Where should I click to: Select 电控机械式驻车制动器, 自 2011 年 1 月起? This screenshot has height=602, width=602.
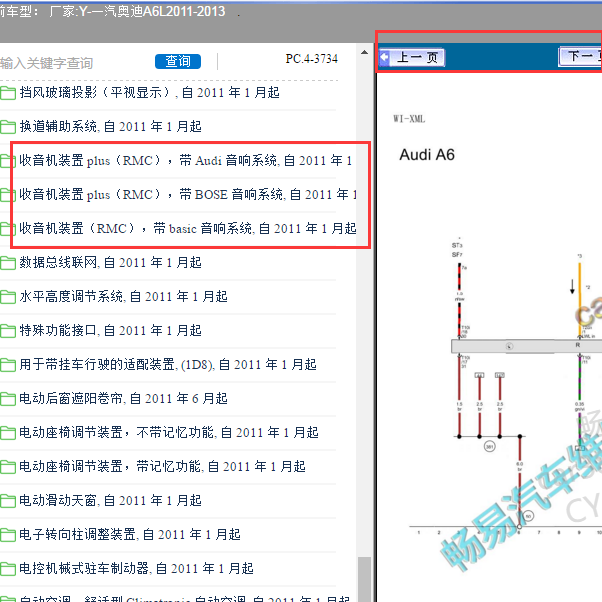pyautogui.click(x=137, y=569)
